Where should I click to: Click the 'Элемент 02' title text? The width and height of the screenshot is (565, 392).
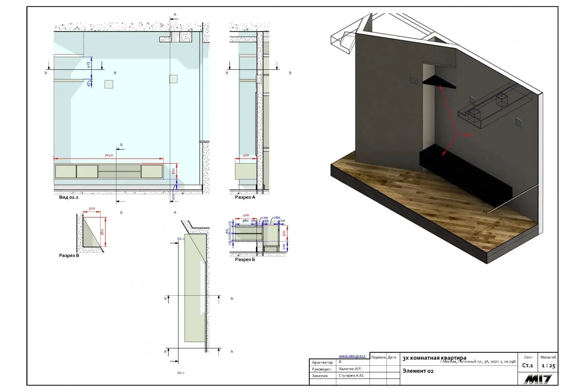418,371
